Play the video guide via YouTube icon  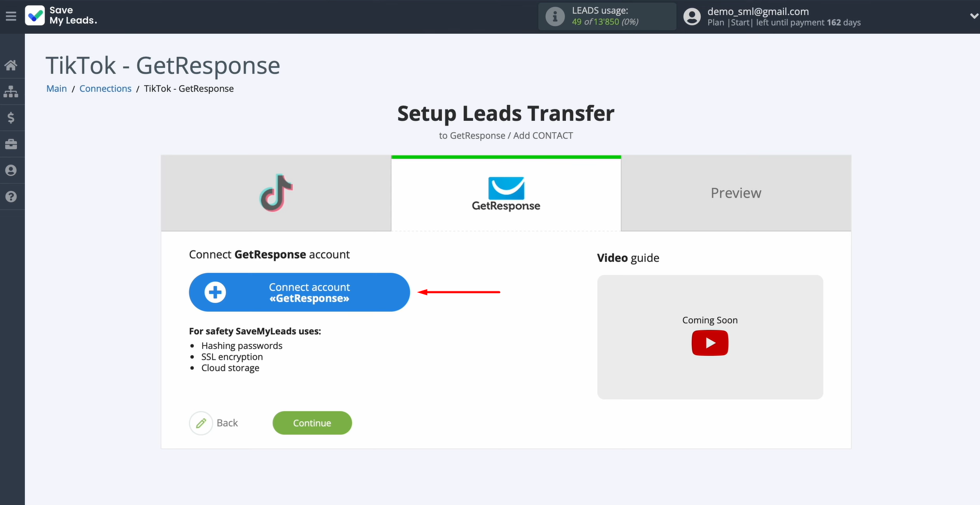coord(709,343)
